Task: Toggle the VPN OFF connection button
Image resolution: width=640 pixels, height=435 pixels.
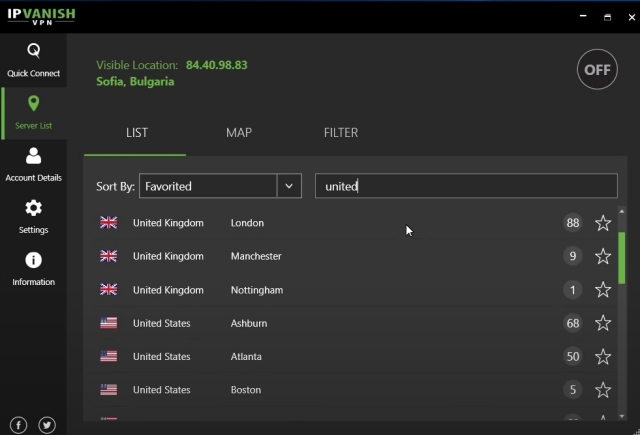Action: [597, 70]
